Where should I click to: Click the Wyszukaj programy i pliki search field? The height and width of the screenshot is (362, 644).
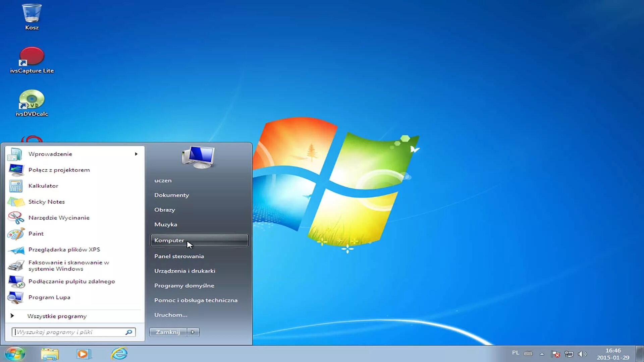tap(69, 332)
